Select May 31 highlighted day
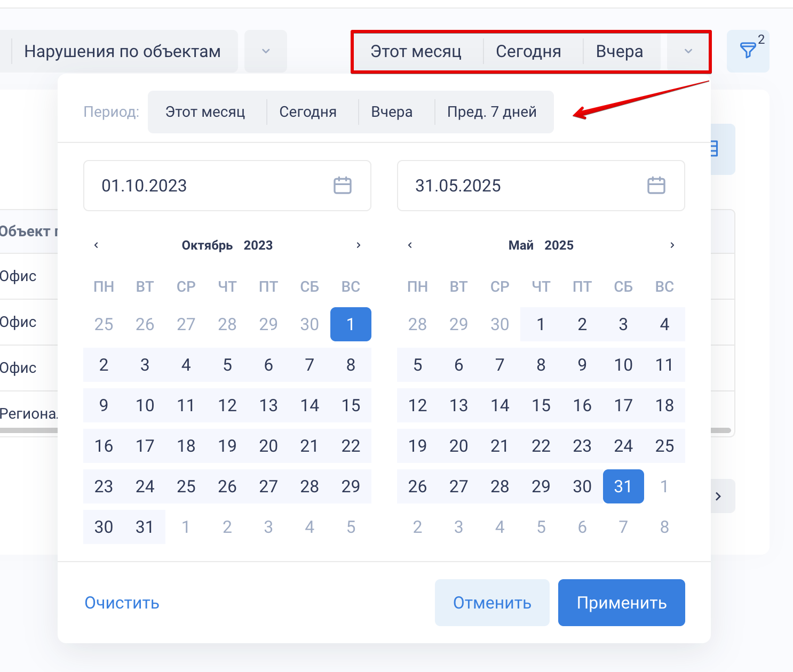Image resolution: width=793 pixels, height=672 pixels. (623, 486)
